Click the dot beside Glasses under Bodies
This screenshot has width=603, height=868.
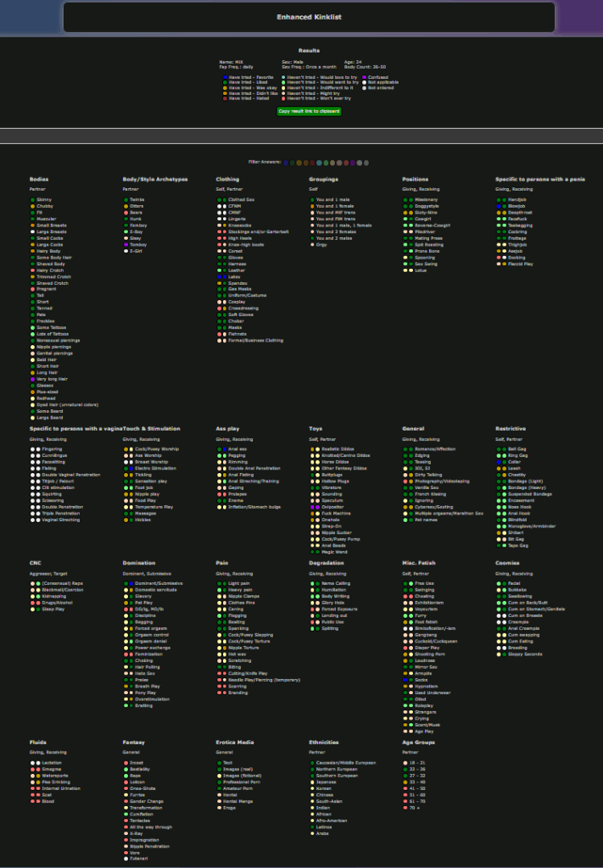(33, 386)
